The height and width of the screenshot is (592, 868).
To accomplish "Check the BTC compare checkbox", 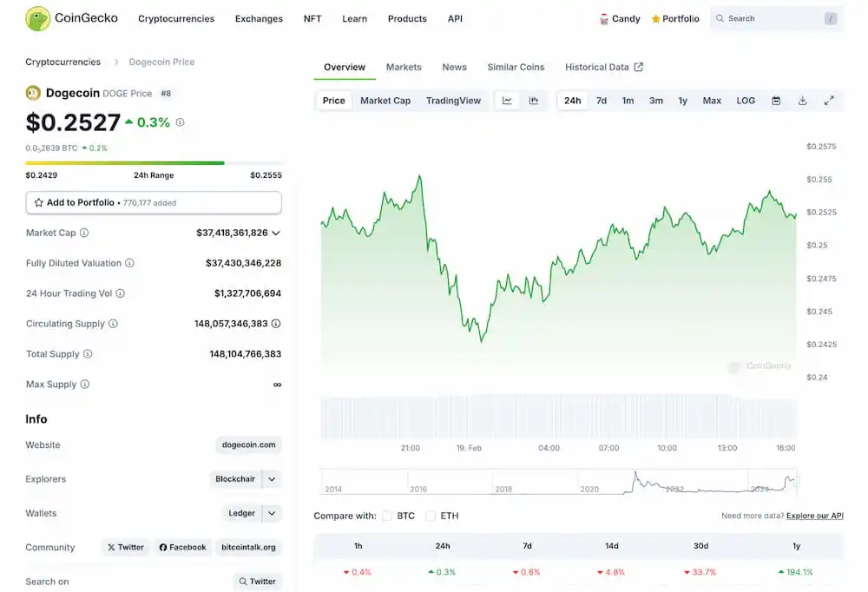I will click(386, 516).
